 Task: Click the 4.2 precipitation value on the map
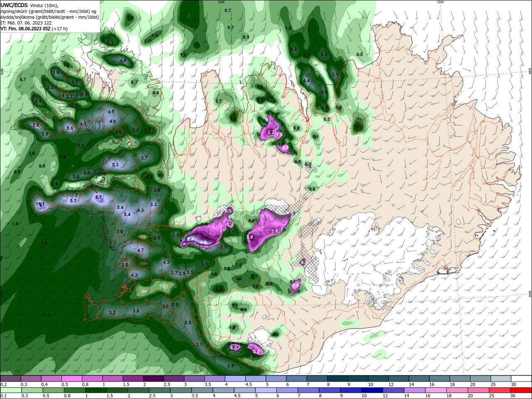tap(134, 276)
